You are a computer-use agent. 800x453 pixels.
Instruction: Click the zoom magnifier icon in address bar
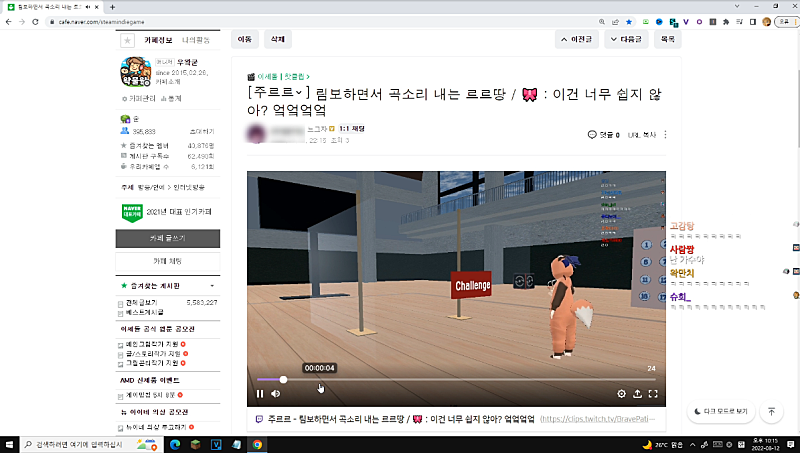[x=602, y=22]
